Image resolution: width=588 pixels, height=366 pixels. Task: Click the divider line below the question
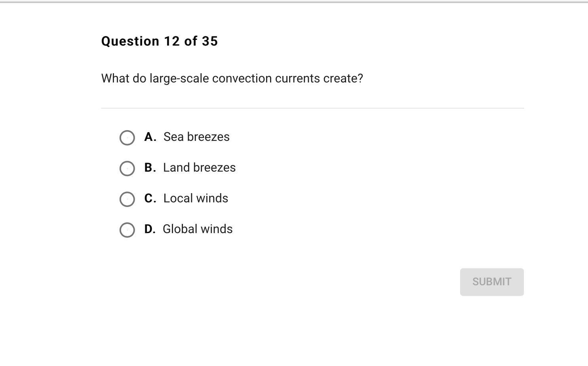click(x=312, y=108)
